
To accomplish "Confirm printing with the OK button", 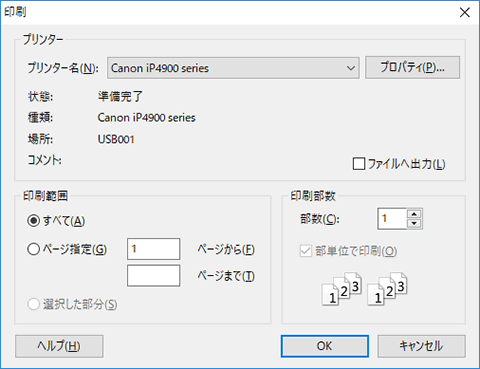I will point(325,346).
